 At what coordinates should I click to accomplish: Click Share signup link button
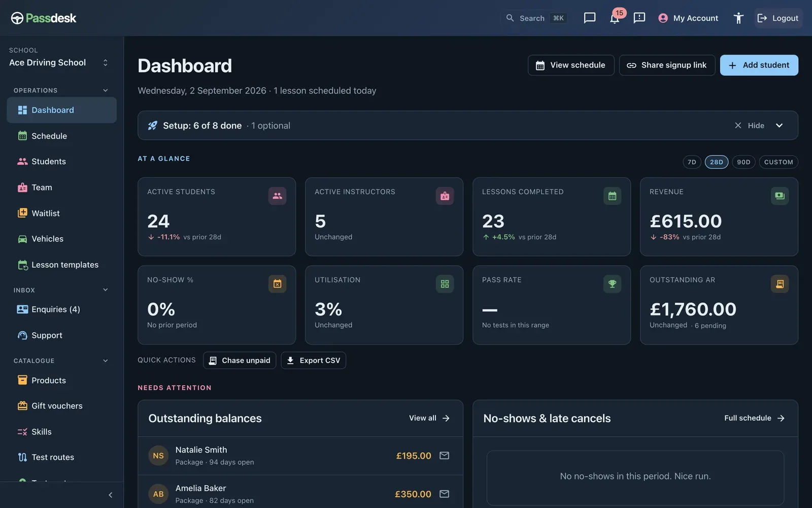click(x=667, y=65)
